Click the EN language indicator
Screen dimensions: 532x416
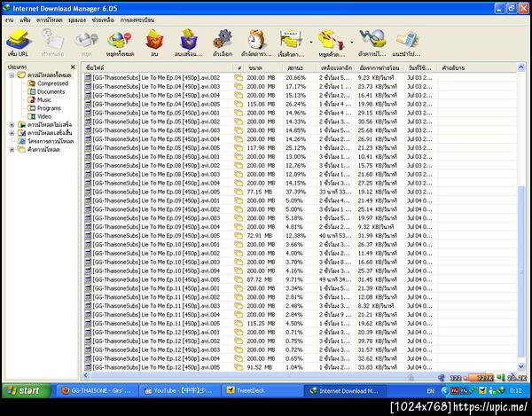pos(430,391)
